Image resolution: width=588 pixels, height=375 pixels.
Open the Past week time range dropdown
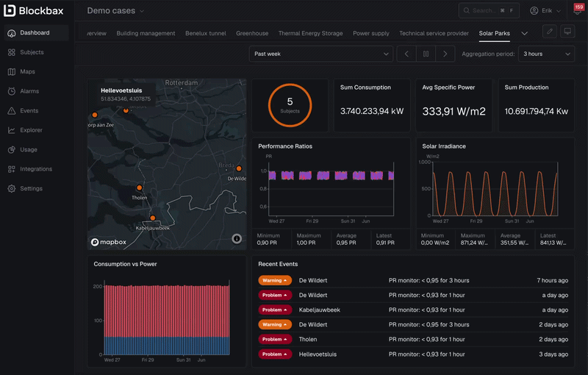[321, 54]
